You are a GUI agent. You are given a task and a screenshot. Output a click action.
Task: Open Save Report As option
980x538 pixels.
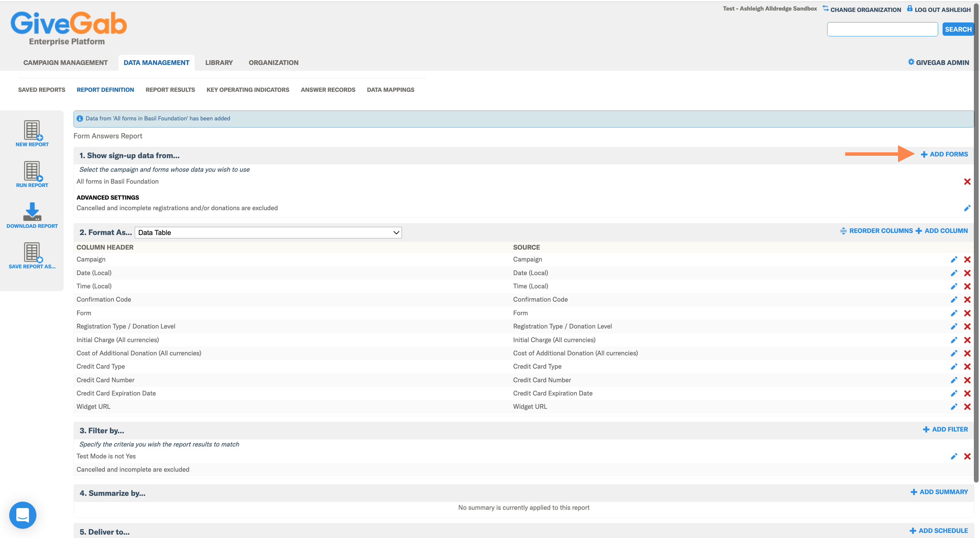(x=32, y=256)
